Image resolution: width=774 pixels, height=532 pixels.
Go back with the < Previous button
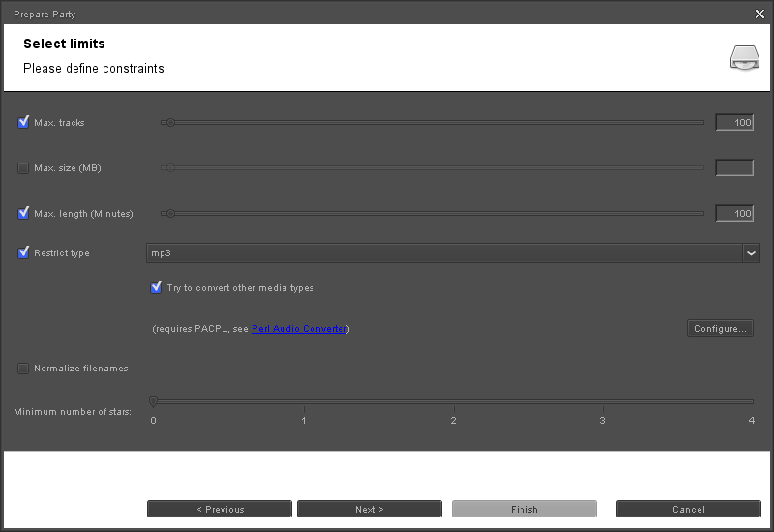point(220,510)
